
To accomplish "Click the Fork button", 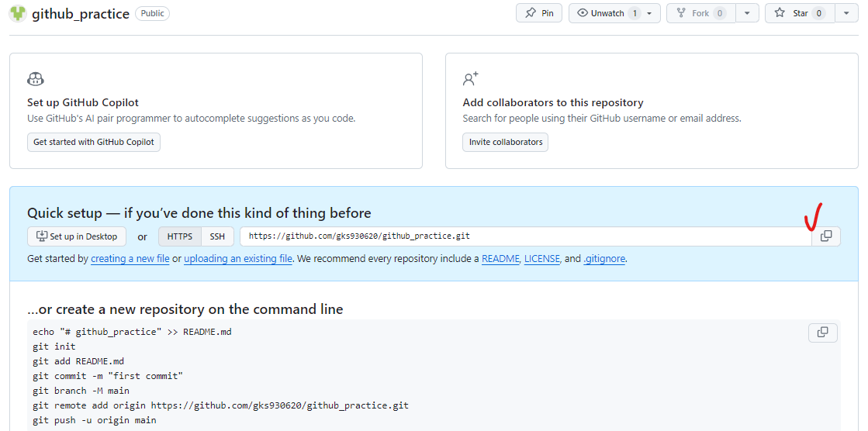I will [x=700, y=12].
